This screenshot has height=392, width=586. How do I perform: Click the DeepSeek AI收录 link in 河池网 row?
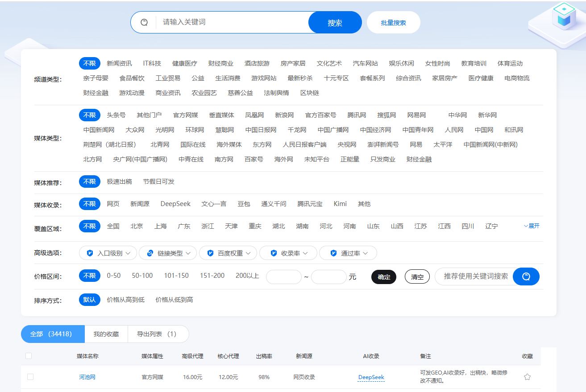[x=371, y=377]
